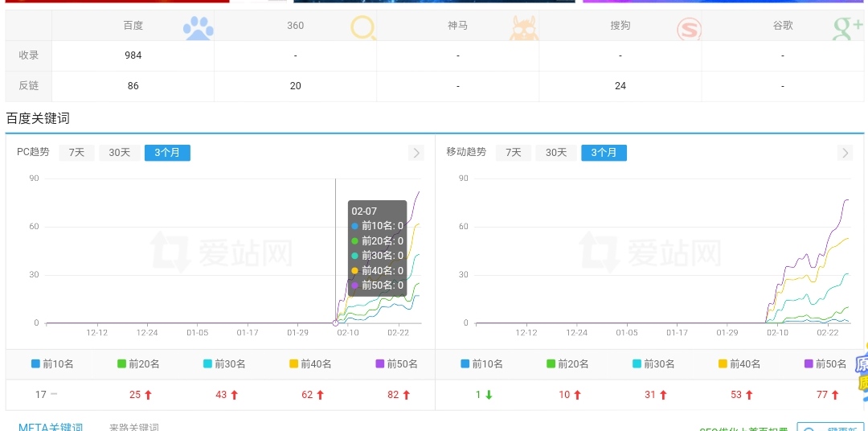This screenshot has width=868, height=431.
Task: Click the Baidu paw icon
Action: [x=199, y=28]
